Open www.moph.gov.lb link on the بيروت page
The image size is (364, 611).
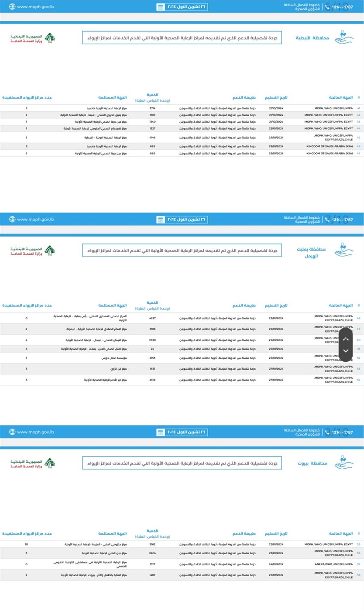[35, 432]
